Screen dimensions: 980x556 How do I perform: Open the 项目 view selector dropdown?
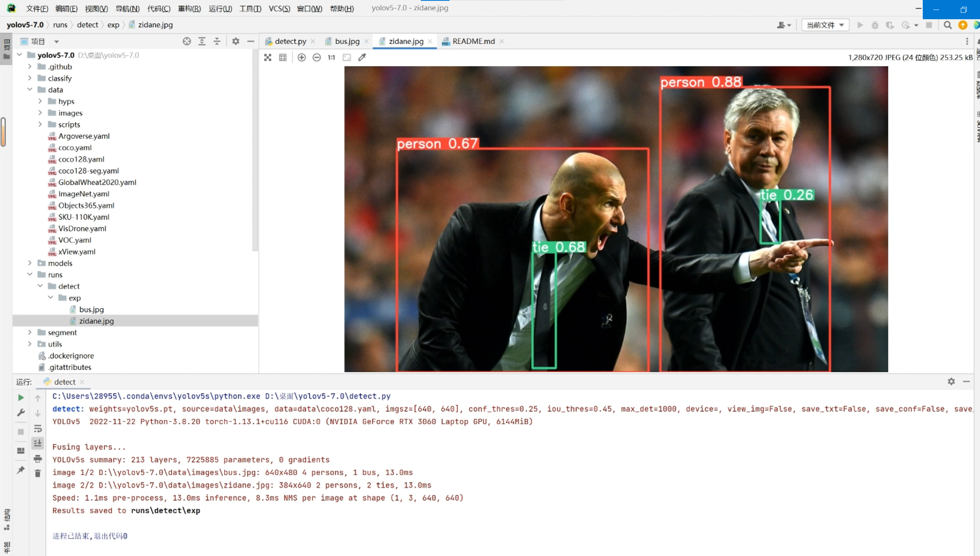click(x=40, y=41)
